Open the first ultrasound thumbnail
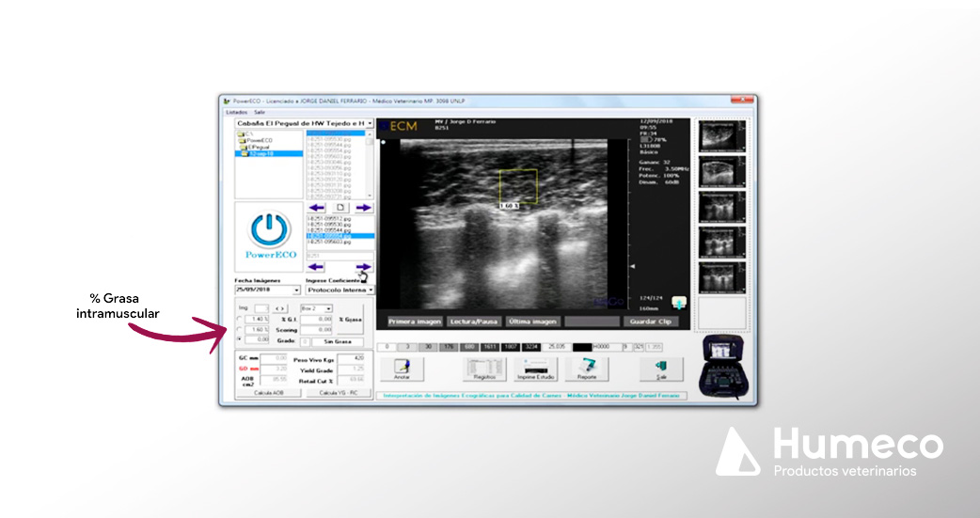 click(x=720, y=135)
